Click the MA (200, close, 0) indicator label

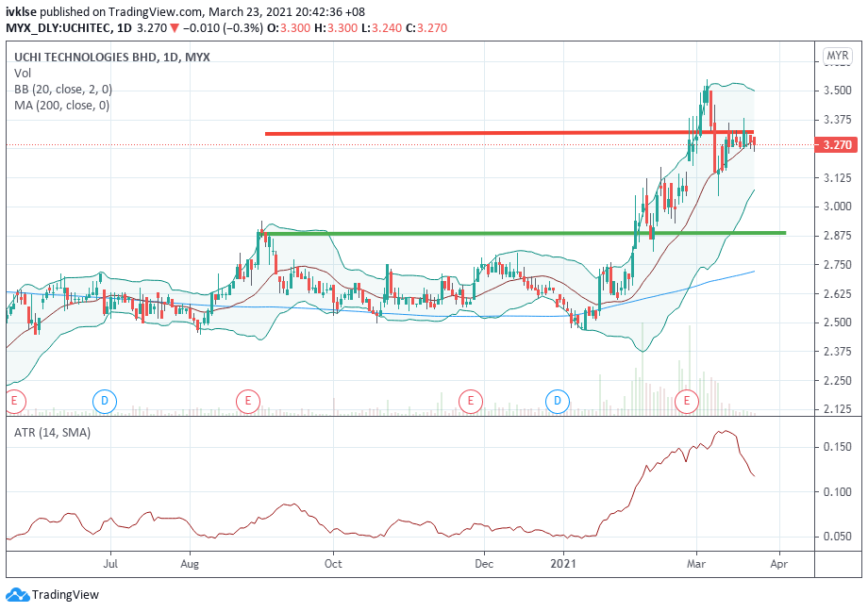tap(61, 105)
